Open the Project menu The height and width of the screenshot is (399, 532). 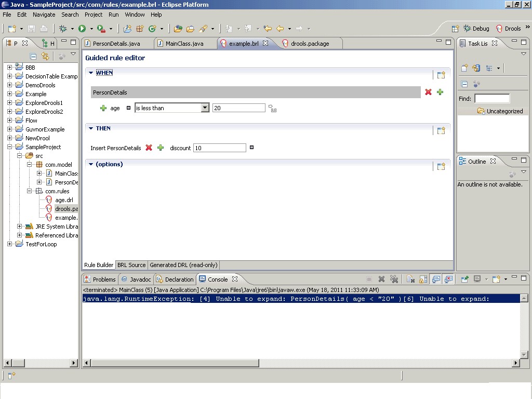(94, 15)
